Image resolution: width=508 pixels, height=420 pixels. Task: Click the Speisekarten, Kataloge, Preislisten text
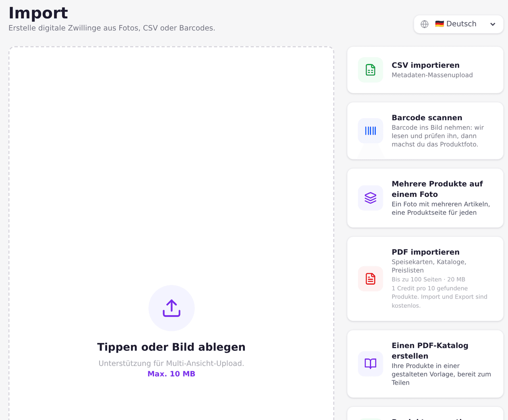(429, 266)
